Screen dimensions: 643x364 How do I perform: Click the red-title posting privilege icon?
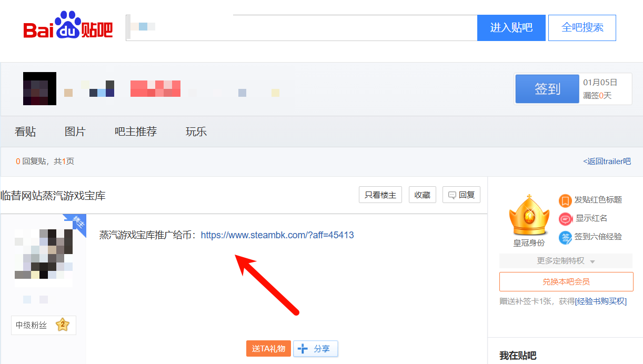[565, 200]
